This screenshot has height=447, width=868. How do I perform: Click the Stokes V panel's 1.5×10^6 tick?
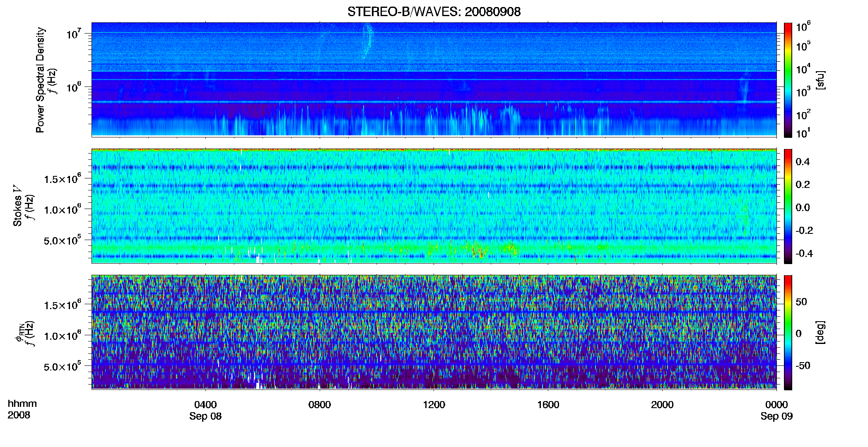pos(63,178)
